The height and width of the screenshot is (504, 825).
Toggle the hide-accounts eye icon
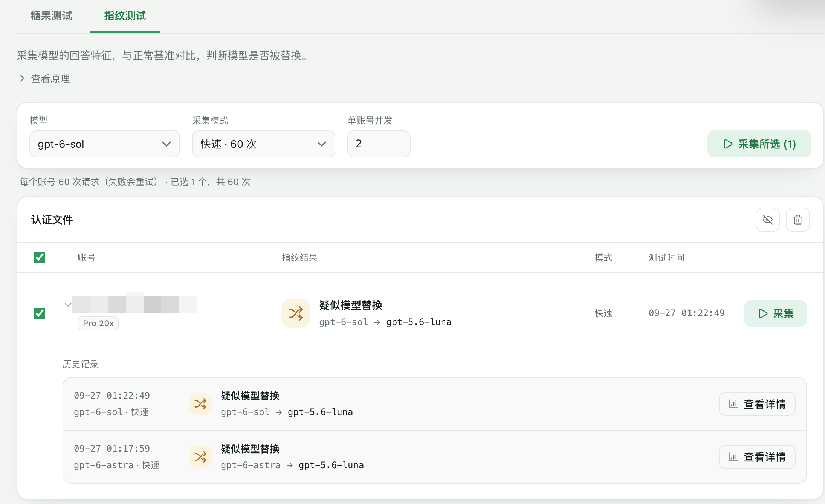coord(768,220)
